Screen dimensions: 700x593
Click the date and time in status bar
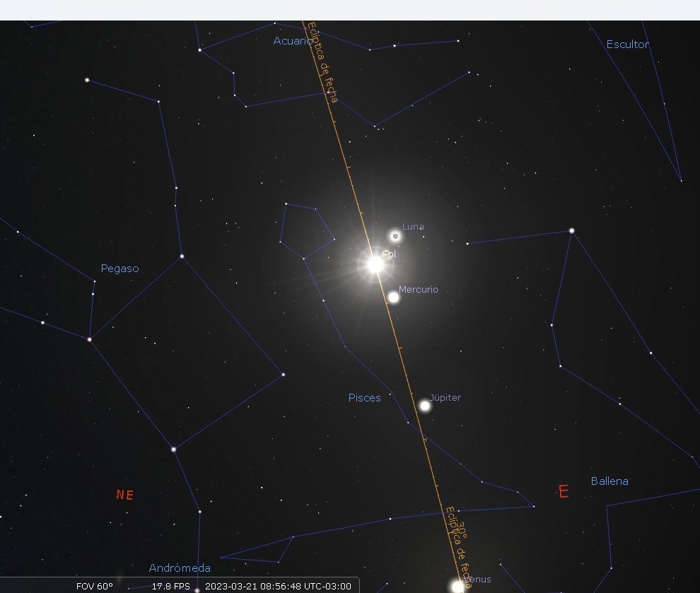click(278, 587)
